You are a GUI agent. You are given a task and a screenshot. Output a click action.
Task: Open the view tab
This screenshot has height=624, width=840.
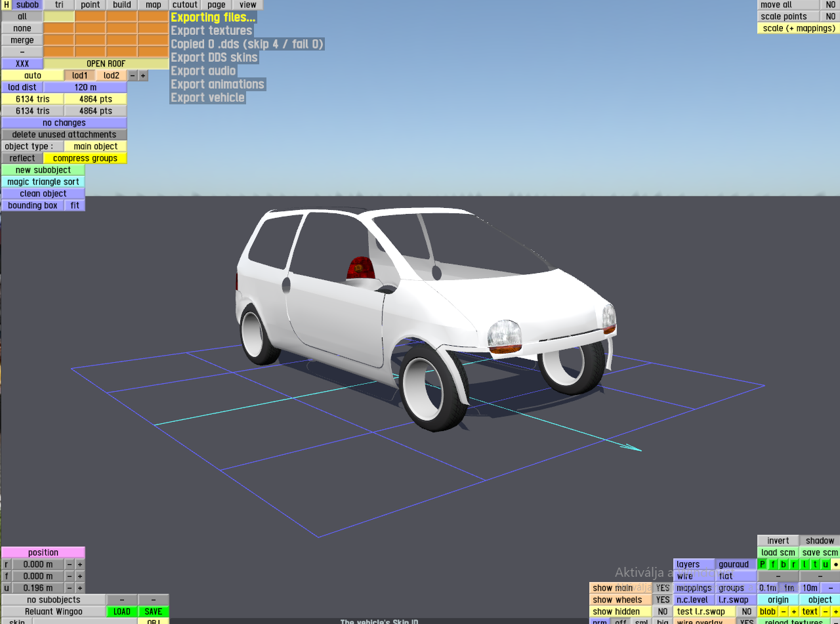[248, 5]
